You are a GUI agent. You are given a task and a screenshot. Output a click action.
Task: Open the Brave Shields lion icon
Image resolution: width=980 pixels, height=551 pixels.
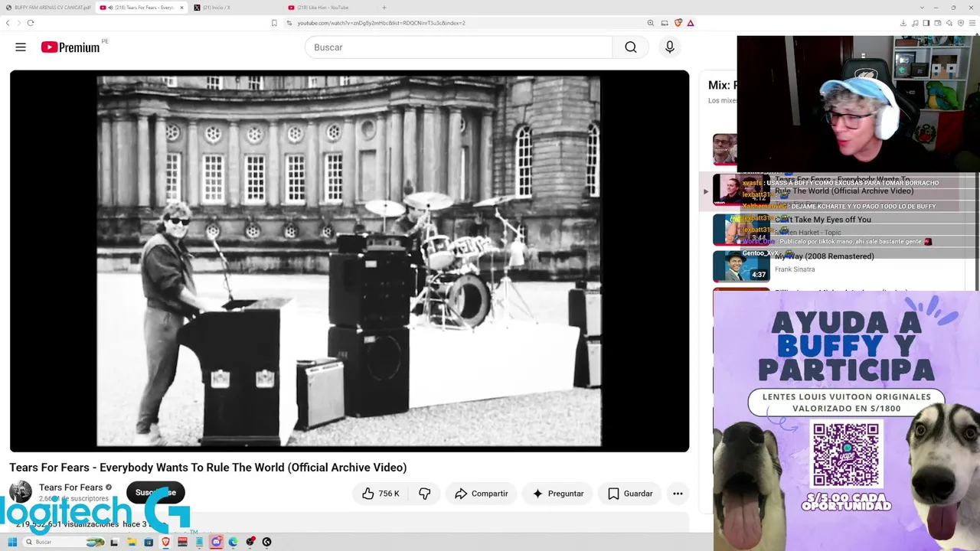pyautogui.click(x=678, y=23)
